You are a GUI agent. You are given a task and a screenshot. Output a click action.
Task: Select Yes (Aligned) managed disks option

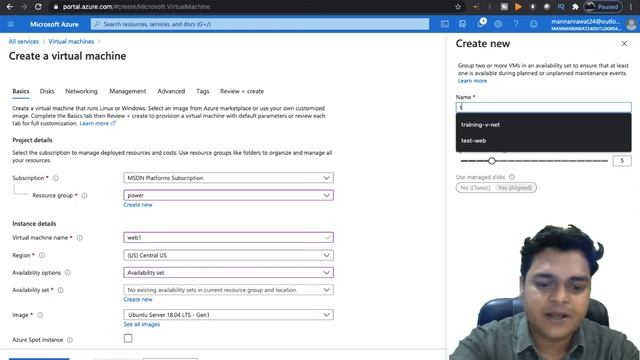[515, 188]
